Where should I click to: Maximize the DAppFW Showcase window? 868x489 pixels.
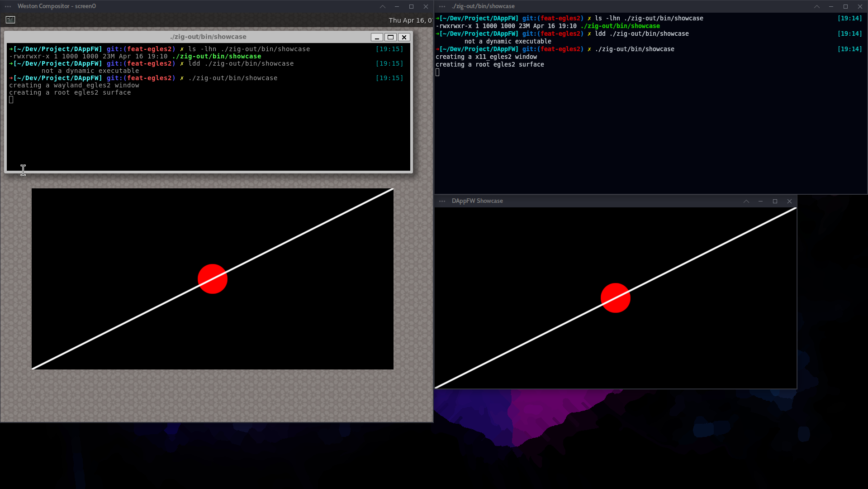(775, 201)
